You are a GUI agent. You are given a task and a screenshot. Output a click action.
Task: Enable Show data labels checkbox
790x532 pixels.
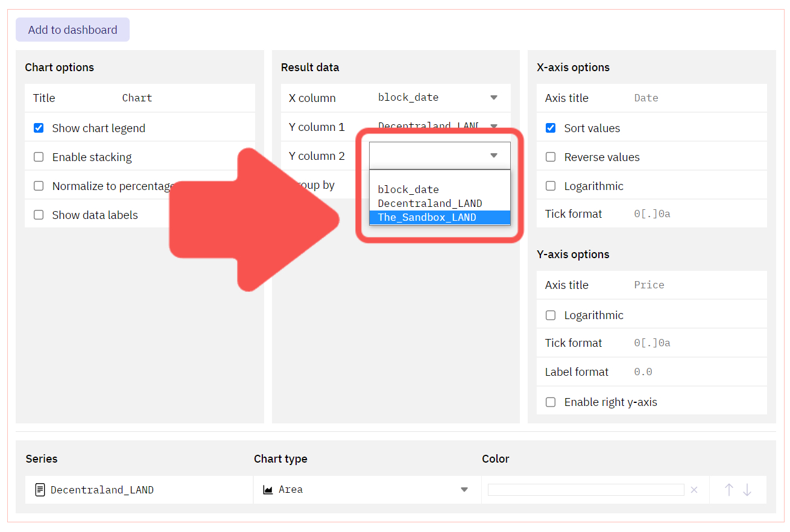[x=39, y=215]
